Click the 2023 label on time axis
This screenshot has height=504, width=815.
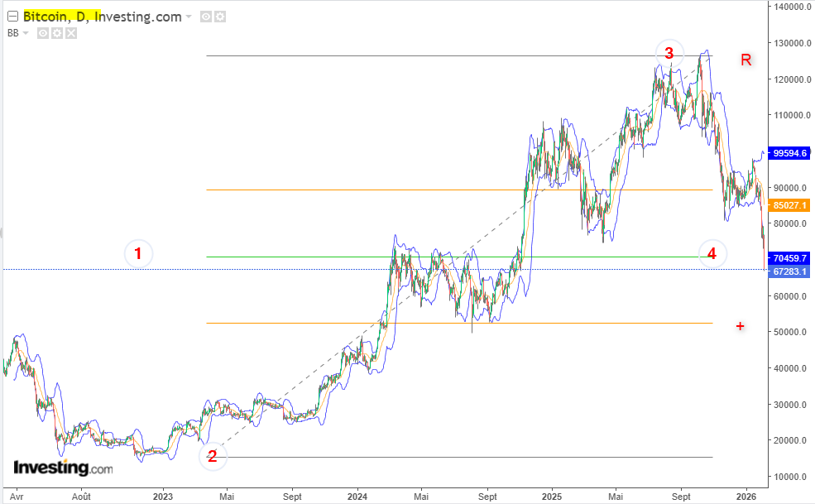163,497
